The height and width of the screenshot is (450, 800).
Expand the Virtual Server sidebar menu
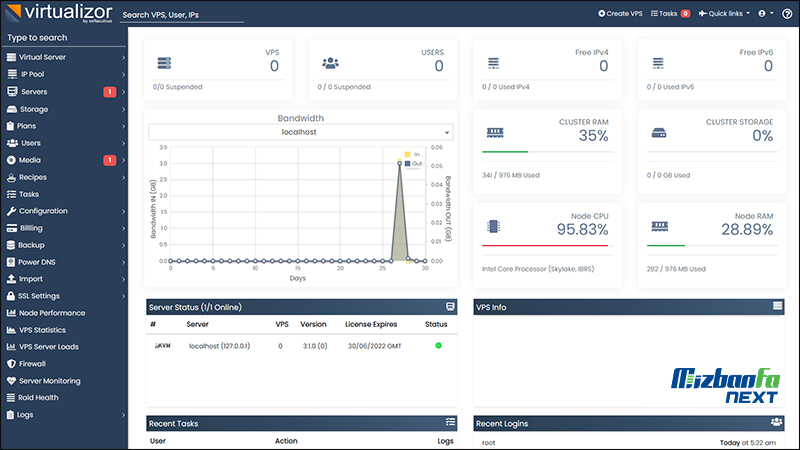click(x=64, y=57)
